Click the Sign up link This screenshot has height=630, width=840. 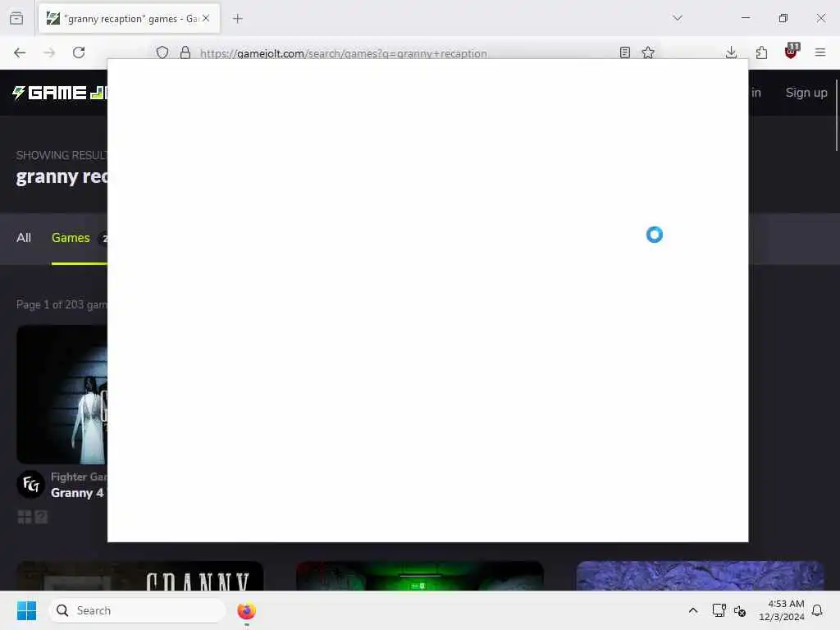coord(806,93)
